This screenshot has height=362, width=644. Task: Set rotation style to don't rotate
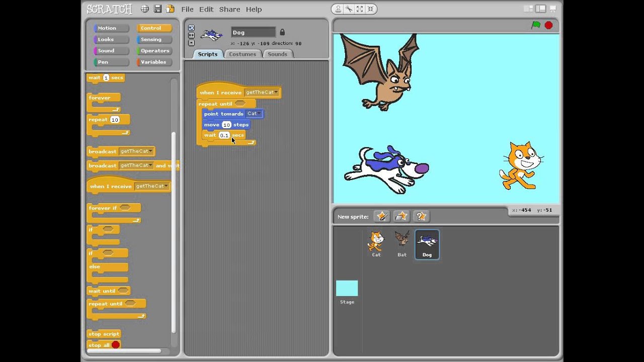191,43
